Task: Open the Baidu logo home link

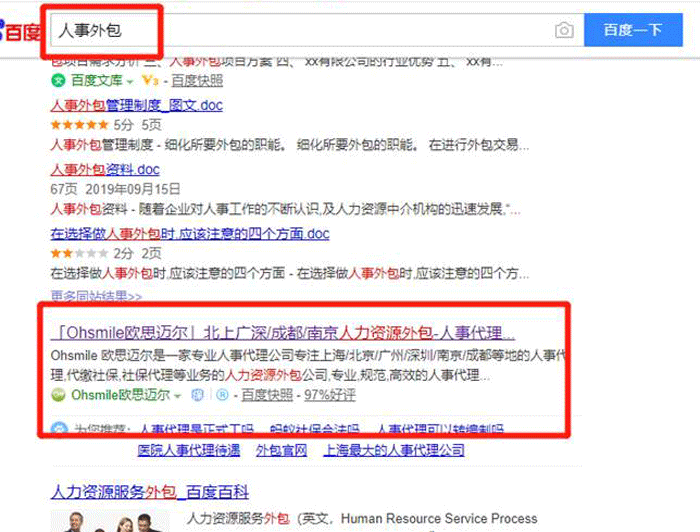Action: (20, 30)
